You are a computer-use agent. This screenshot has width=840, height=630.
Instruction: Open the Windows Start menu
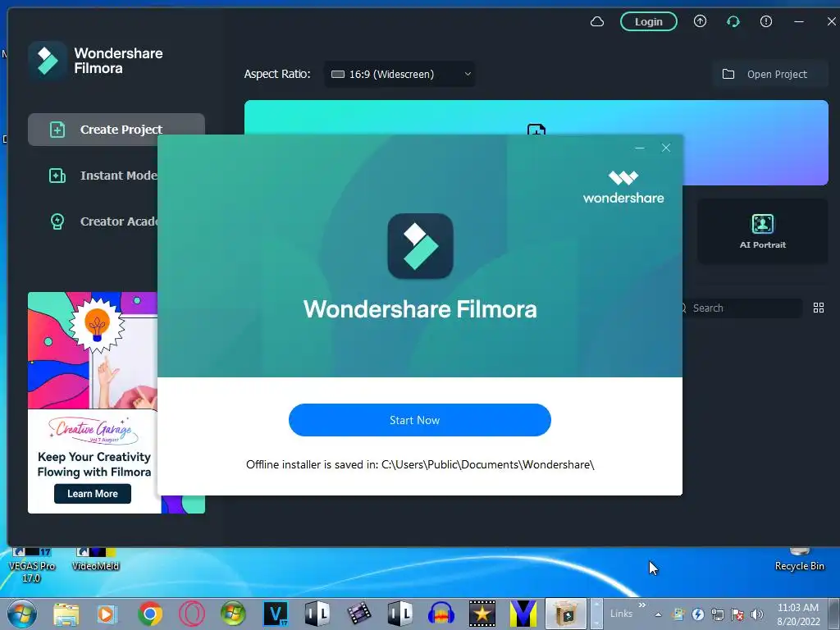22,614
